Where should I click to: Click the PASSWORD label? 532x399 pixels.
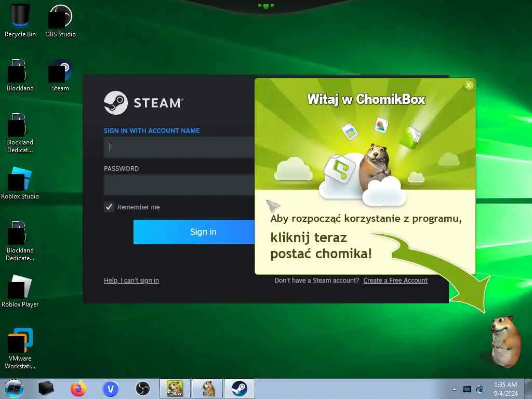[121, 169]
